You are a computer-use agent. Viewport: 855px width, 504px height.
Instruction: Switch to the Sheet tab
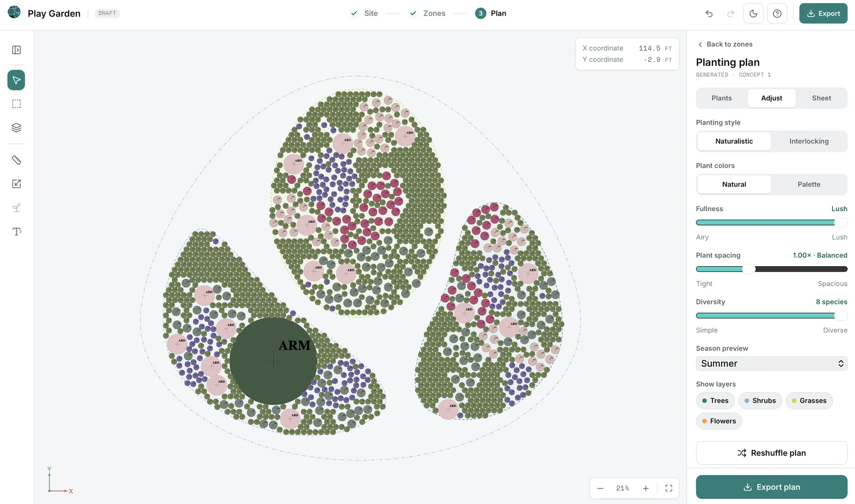point(821,98)
